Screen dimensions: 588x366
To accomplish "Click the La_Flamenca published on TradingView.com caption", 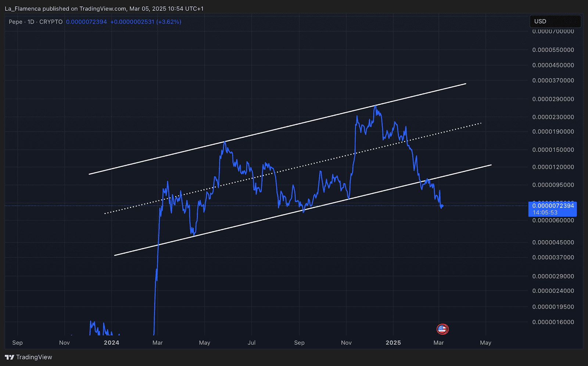I will point(104,8).
